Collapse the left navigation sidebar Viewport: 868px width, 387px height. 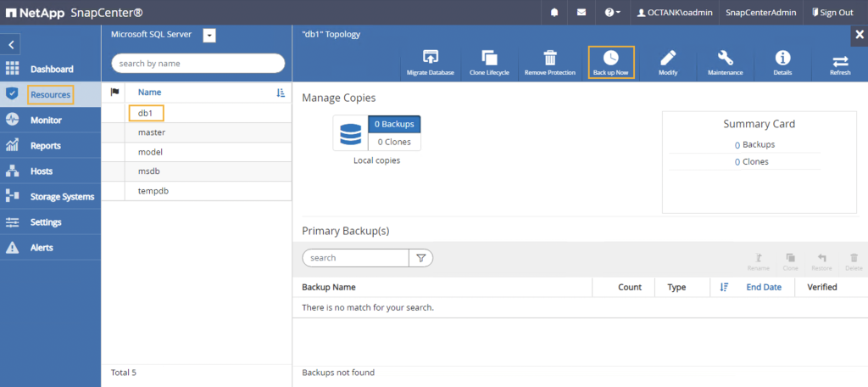point(10,44)
